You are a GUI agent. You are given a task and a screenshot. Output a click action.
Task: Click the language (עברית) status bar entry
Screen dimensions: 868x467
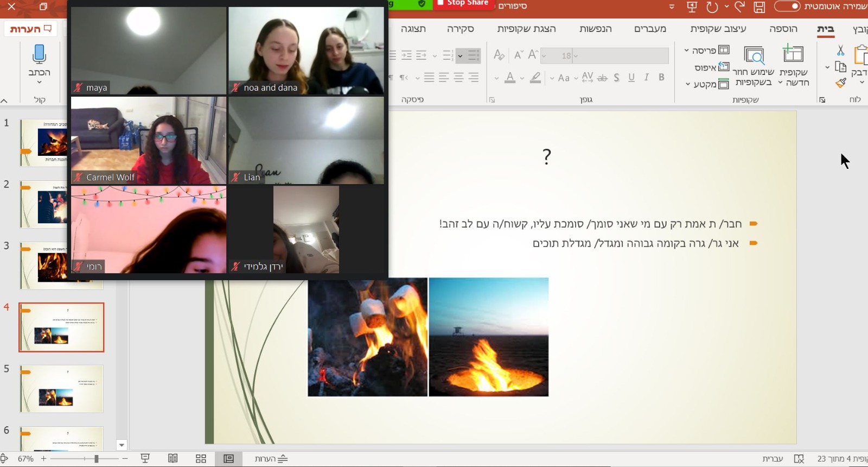(773, 459)
